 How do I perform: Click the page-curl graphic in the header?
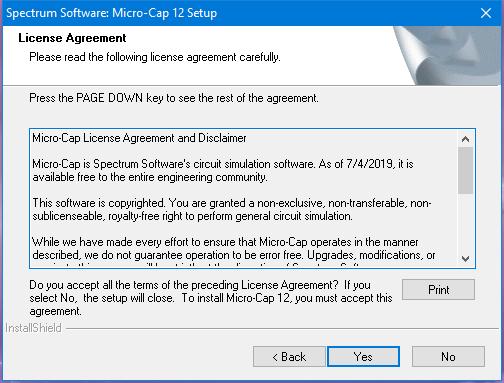point(447,55)
